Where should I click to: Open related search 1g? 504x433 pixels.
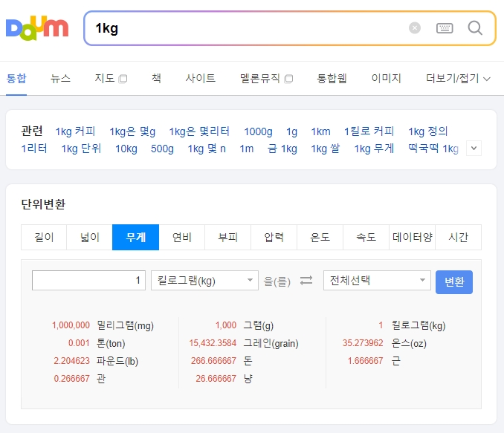click(x=292, y=131)
